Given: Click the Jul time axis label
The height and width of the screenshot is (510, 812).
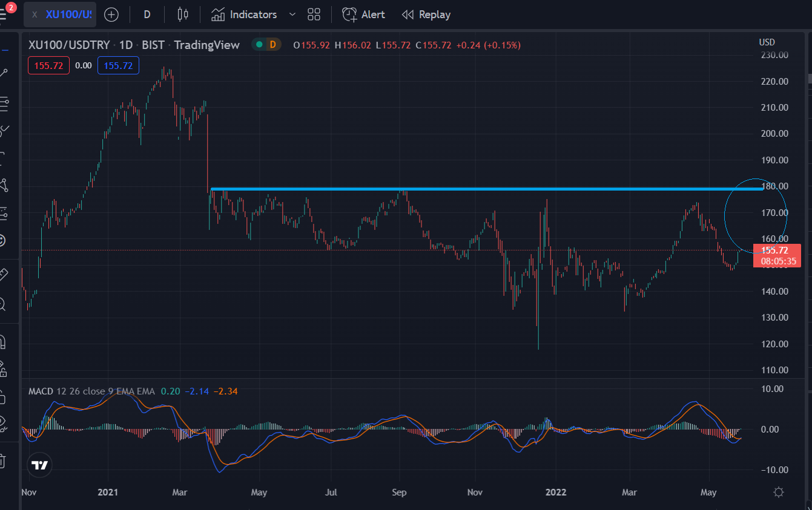Looking at the screenshot, I should (x=331, y=492).
